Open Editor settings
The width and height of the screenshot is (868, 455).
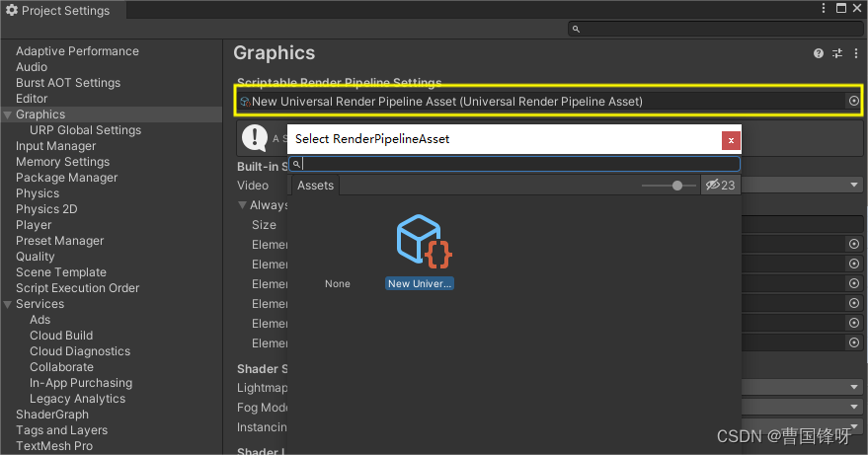[x=32, y=99]
